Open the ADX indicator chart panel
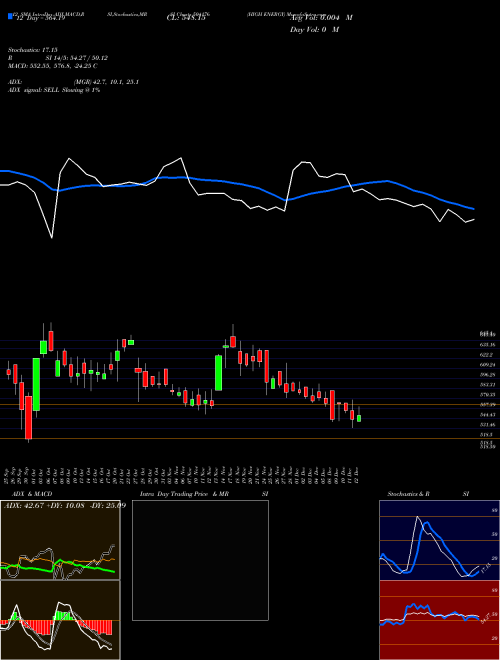 (60, 540)
